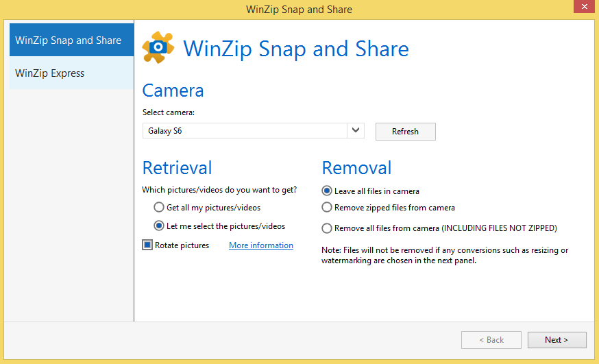Click the Next button
The width and height of the screenshot is (599, 364).
(557, 340)
